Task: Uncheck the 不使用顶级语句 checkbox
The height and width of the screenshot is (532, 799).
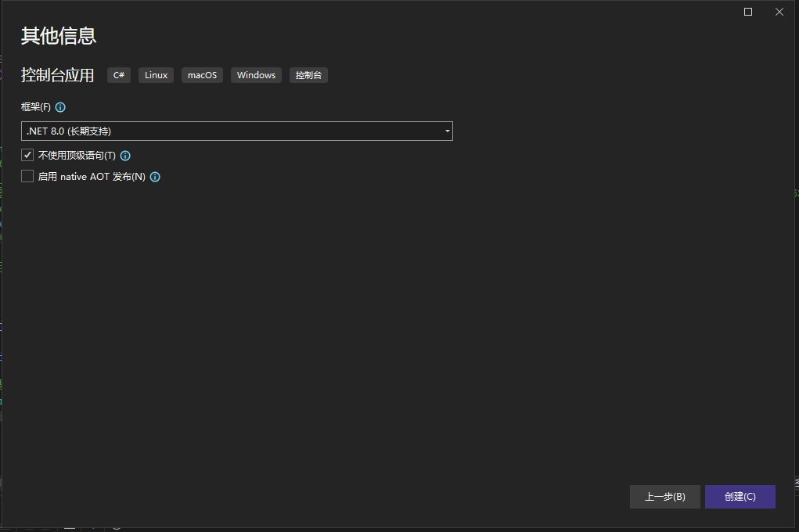Action: pyautogui.click(x=27, y=155)
